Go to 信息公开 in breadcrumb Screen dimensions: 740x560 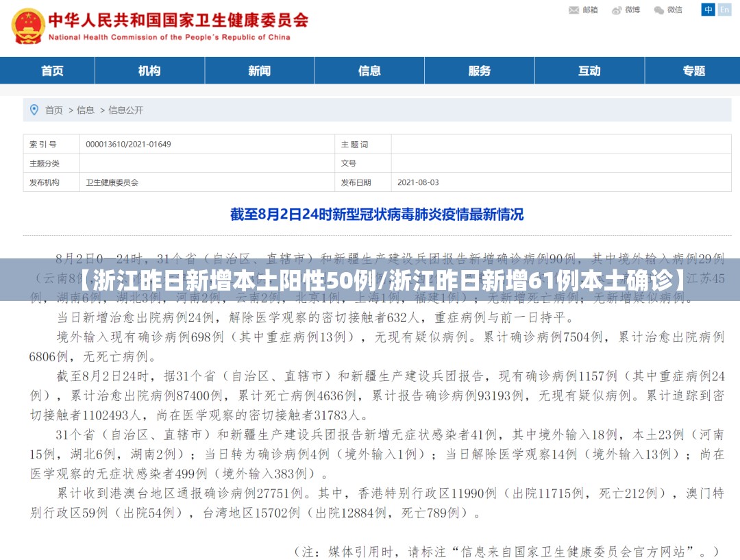point(125,110)
